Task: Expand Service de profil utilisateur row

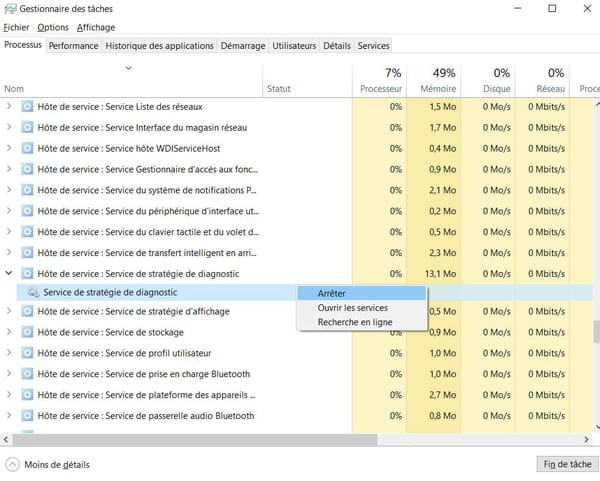Action: 9,353
